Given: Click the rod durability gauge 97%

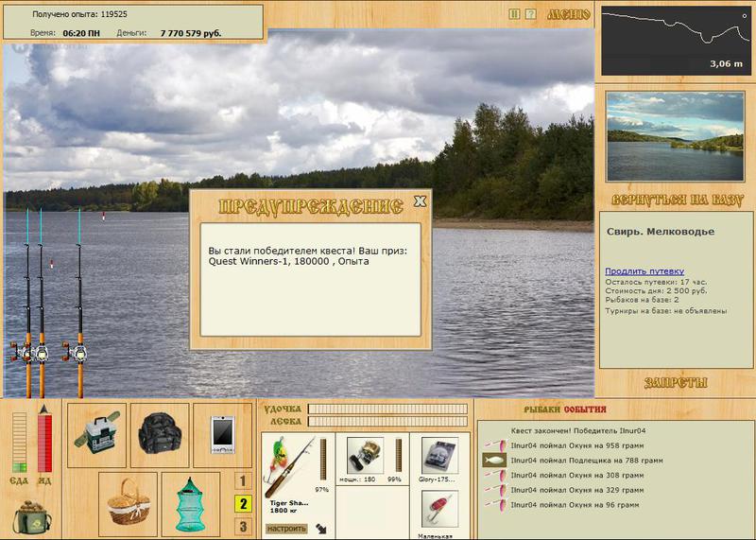Looking at the screenshot, I should coord(323,460).
